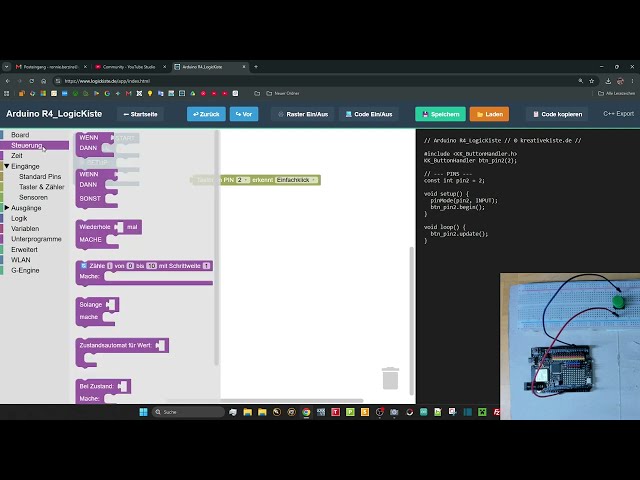Select the WLAN category
Screen dimensions: 640x480
pos(21,260)
